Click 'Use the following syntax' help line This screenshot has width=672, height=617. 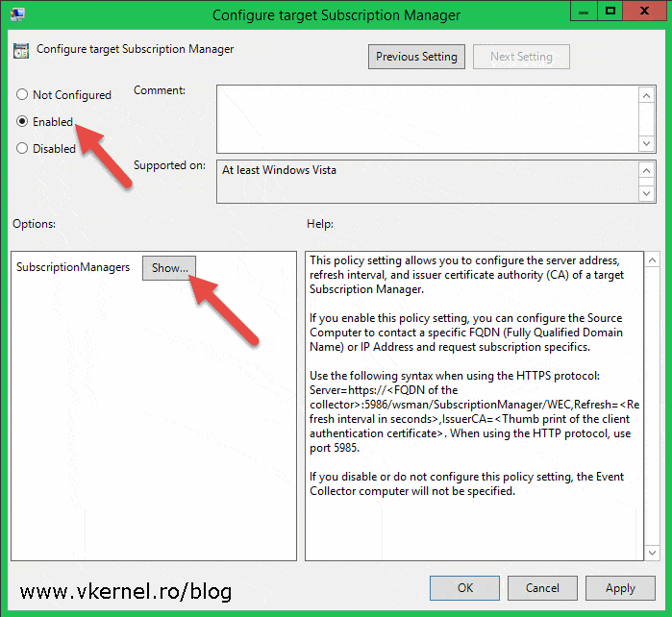(x=455, y=376)
